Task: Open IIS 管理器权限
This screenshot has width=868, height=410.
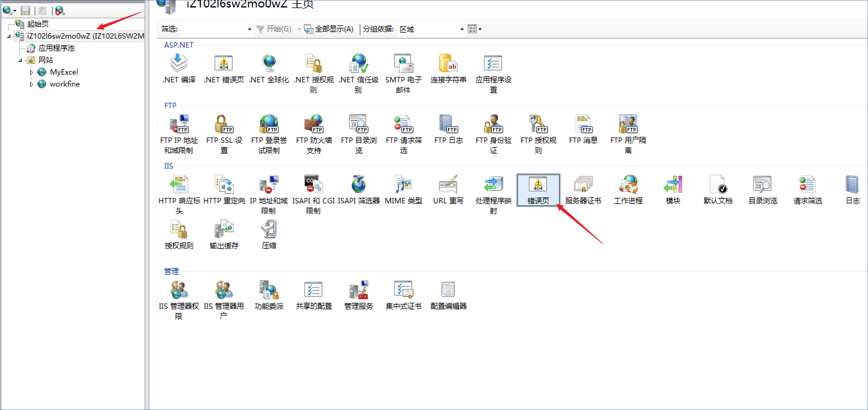Action: (x=179, y=300)
